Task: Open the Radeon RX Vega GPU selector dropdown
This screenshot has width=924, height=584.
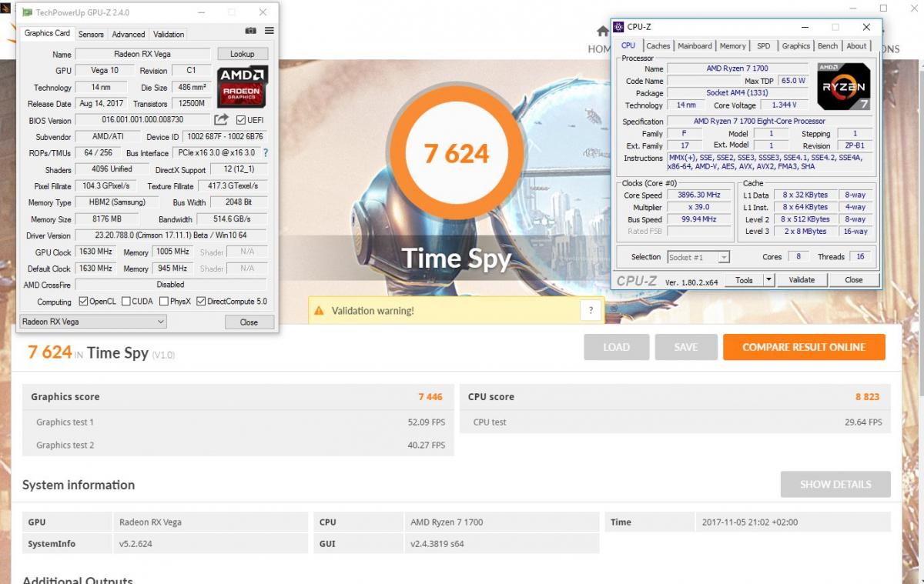Action: click(x=92, y=322)
